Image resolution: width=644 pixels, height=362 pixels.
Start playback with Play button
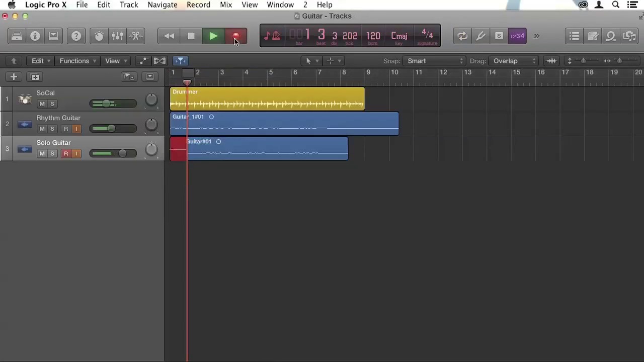(213, 36)
